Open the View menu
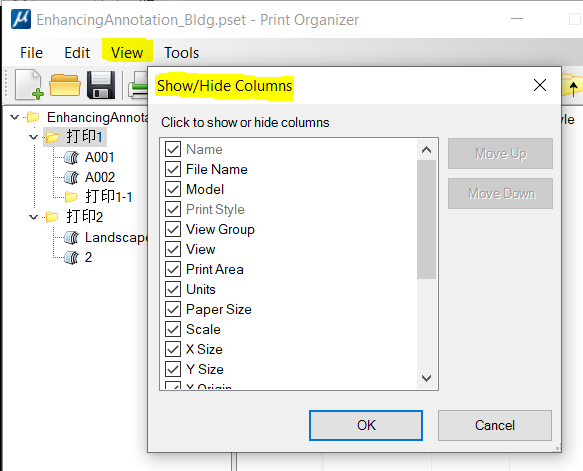This screenshot has height=471, width=583. coord(127,52)
